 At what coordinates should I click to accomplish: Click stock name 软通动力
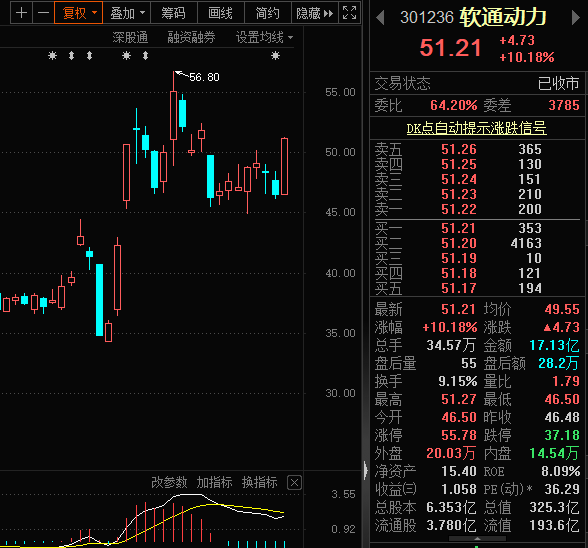[503, 17]
